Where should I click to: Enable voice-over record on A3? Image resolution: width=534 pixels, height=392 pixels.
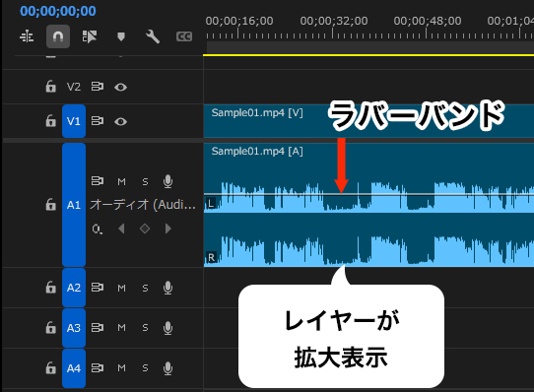[167, 328]
